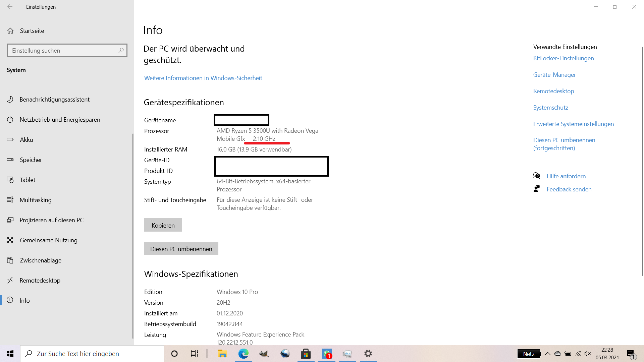
Task: Click Diesen PC umbenennen button
Action: (x=181, y=249)
